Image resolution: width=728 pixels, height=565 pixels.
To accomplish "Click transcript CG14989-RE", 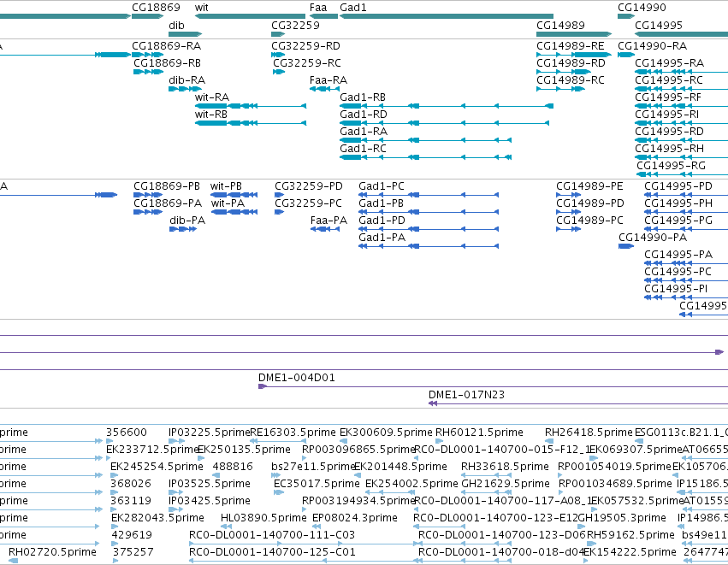I will point(574,55).
